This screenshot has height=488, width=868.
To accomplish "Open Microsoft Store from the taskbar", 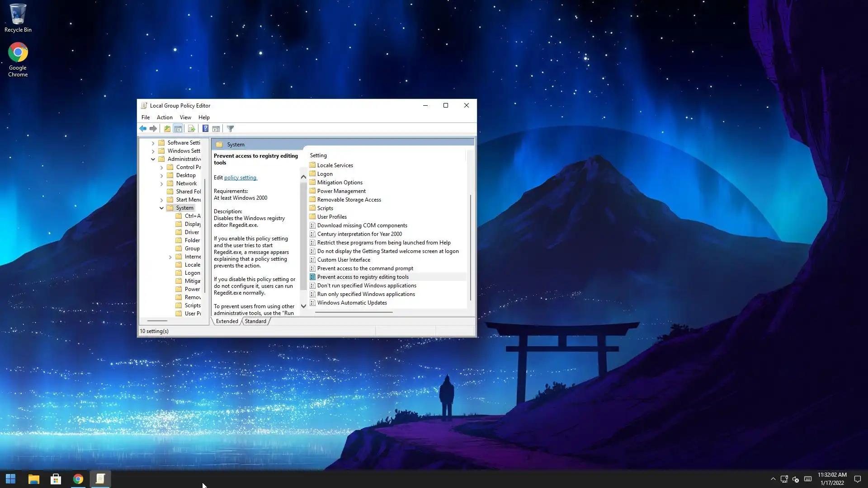I will click(x=56, y=479).
